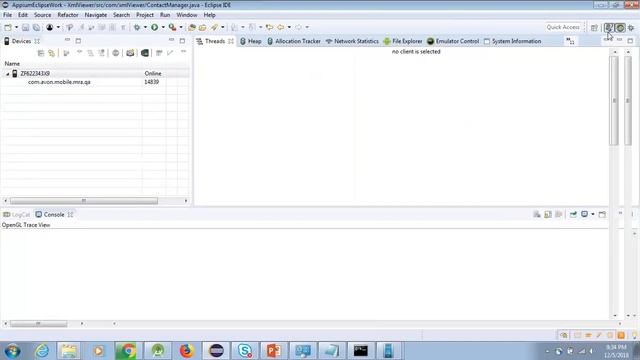Switch to the Allocation Tracker tab
The height and width of the screenshot is (360, 640).
point(294,41)
